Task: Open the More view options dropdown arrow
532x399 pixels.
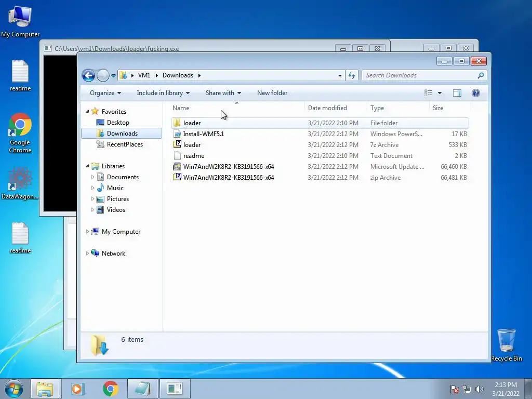Action: tap(440, 93)
